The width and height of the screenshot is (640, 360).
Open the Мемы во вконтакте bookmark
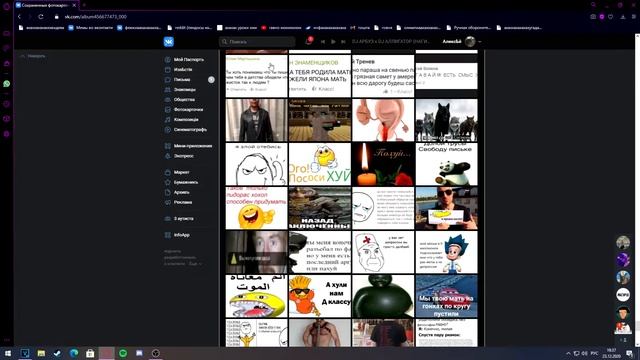coord(91,28)
